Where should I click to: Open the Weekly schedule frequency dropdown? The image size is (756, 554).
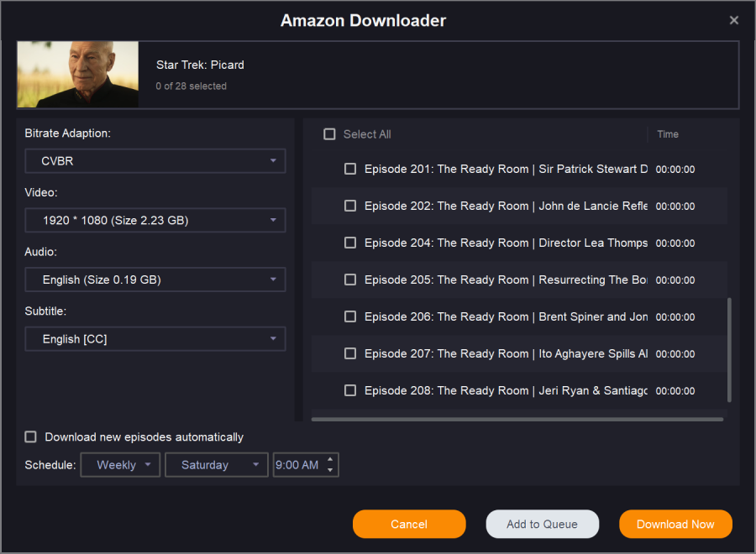tap(120, 465)
